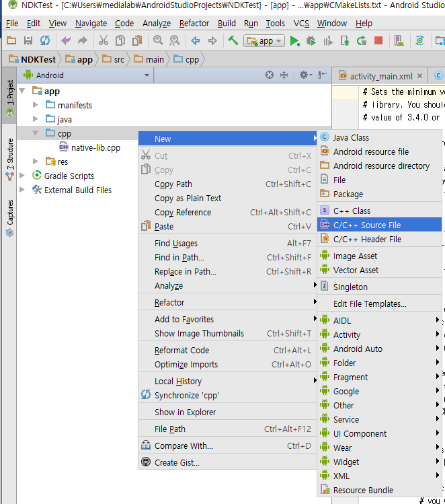Expand the java folder arrow

tap(36, 119)
